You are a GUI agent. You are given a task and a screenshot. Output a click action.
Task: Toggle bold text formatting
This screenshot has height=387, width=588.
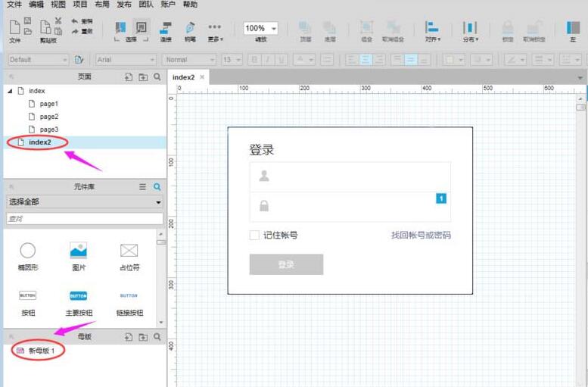(x=255, y=60)
